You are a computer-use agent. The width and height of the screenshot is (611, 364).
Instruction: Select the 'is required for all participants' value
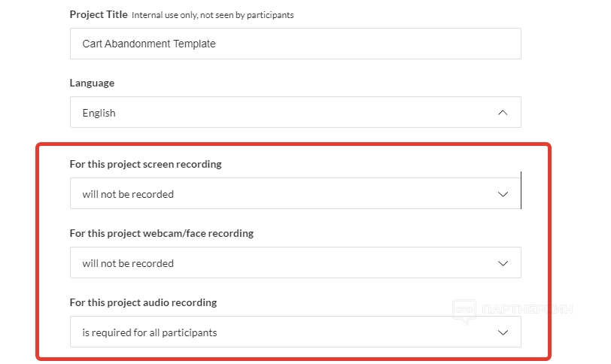click(150, 332)
